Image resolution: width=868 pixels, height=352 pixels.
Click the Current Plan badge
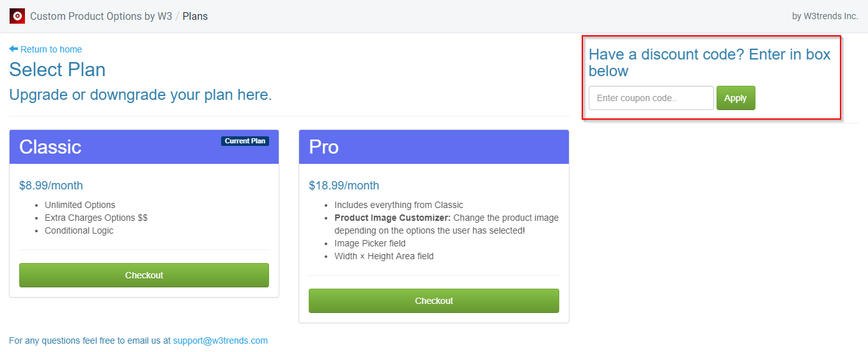click(x=245, y=141)
